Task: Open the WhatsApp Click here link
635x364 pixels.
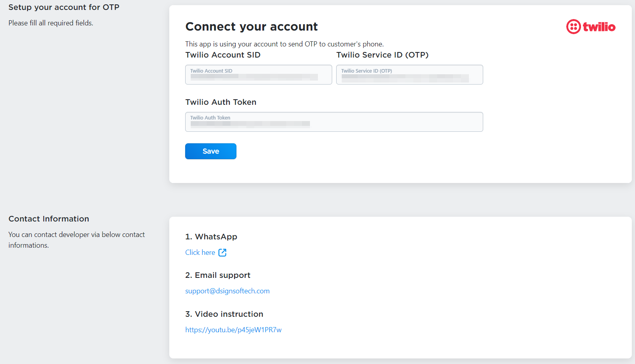Action: [200, 252]
